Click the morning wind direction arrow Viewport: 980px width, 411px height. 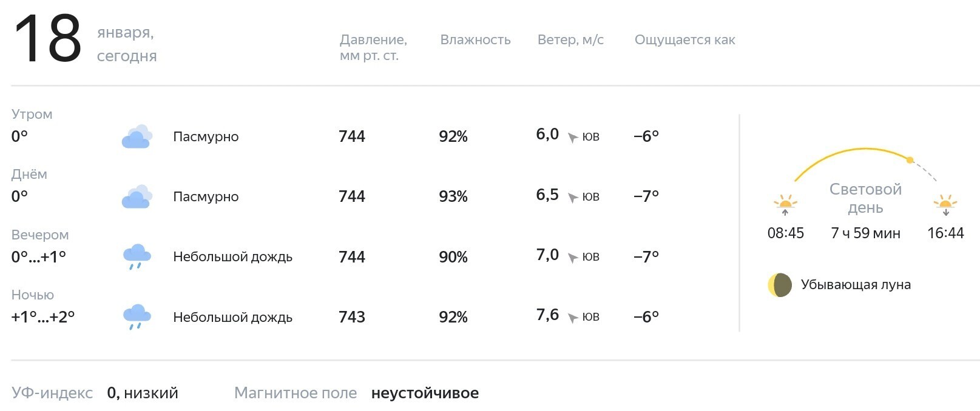(x=572, y=138)
